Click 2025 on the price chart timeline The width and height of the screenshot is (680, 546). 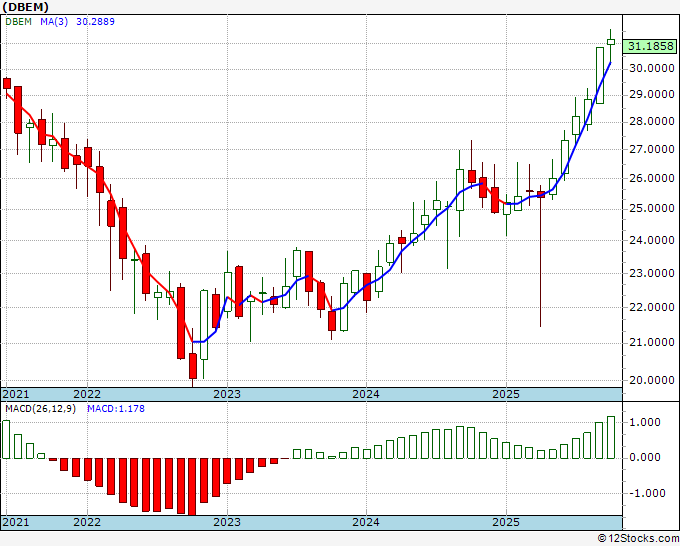click(x=506, y=394)
